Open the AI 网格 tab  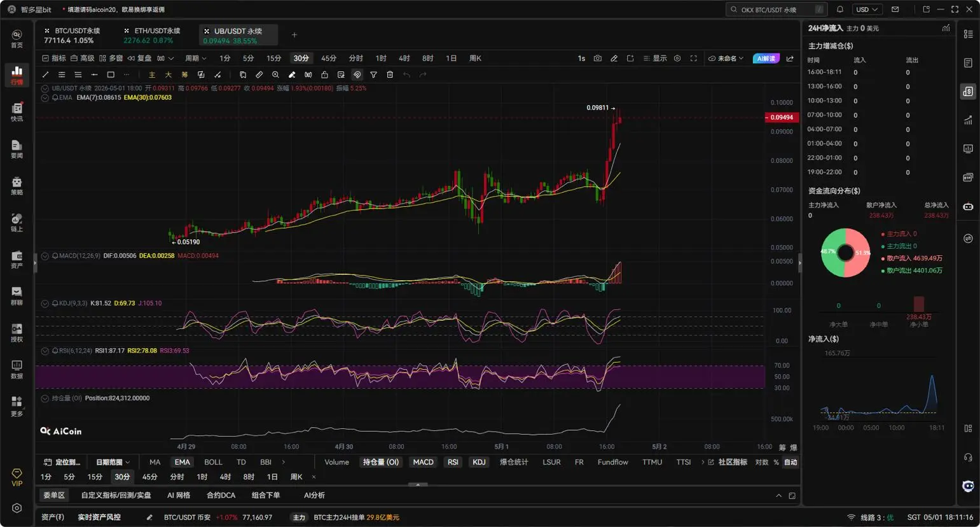coord(179,495)
